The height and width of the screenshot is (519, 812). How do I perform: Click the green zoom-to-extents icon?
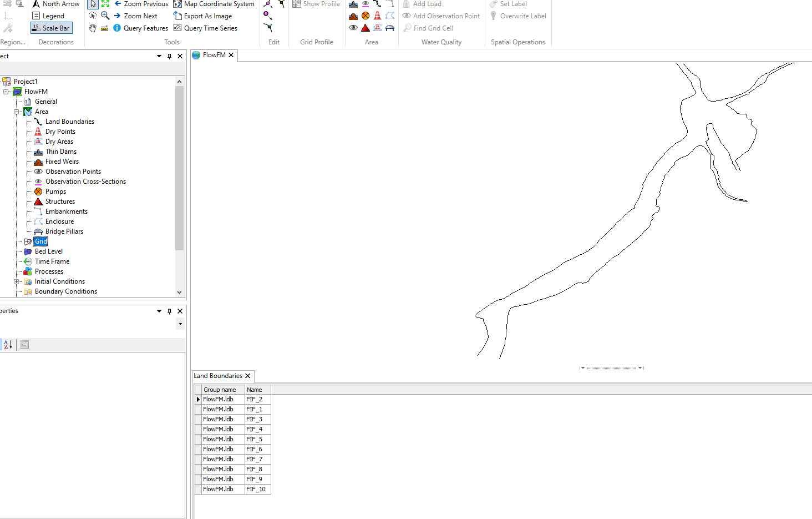[x=105, y=4]
